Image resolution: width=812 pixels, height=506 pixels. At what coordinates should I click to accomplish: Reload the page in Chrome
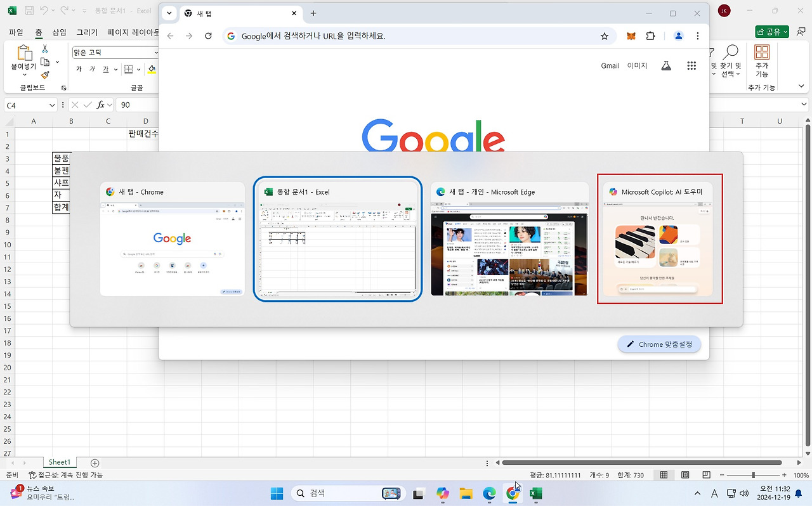pos(208,36)
